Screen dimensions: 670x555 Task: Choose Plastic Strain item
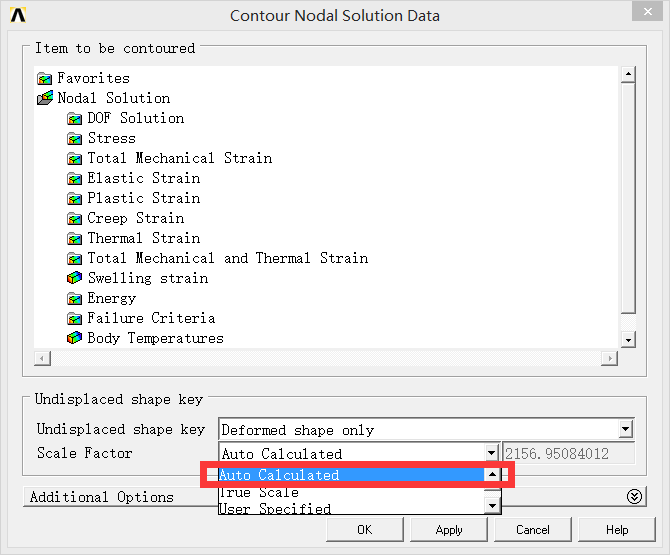pos(144,198)
